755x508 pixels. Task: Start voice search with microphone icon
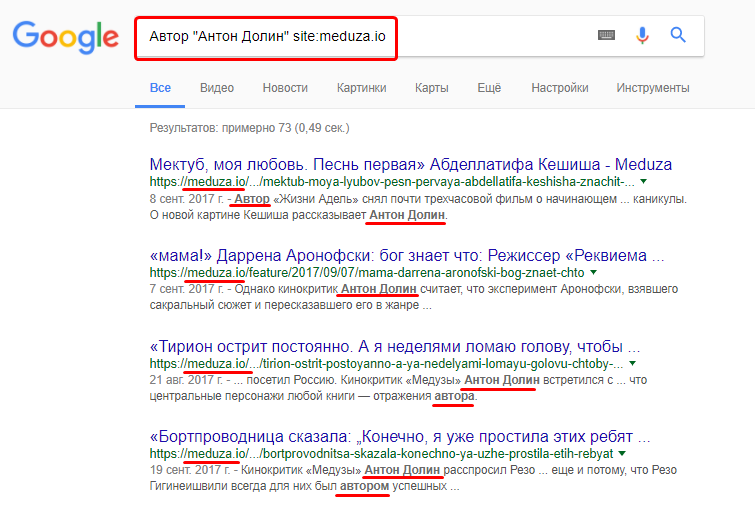click(x=642, y=35)
